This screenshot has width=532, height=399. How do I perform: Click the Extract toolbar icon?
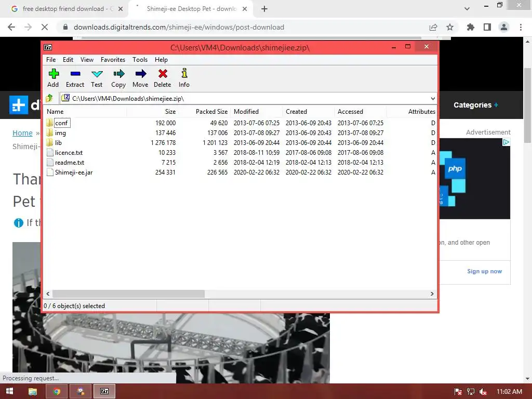click(75, 74)
